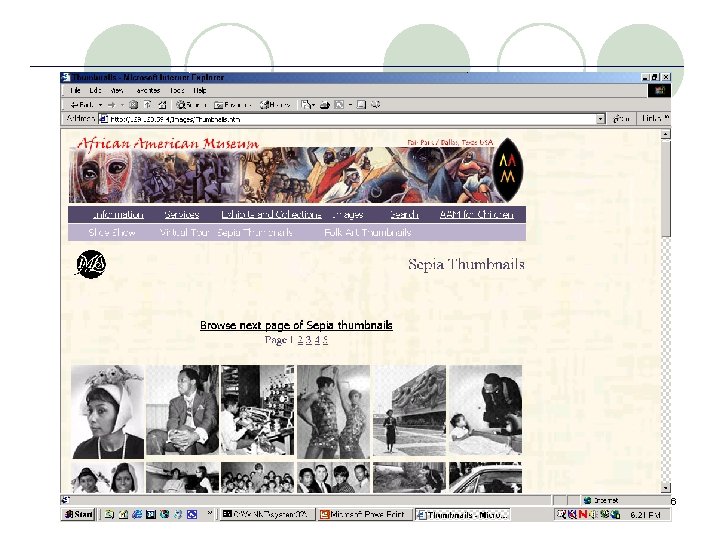Click the IE animated logo at top right
This screenshot has height=540, width=720.
(x=660, y=90)
